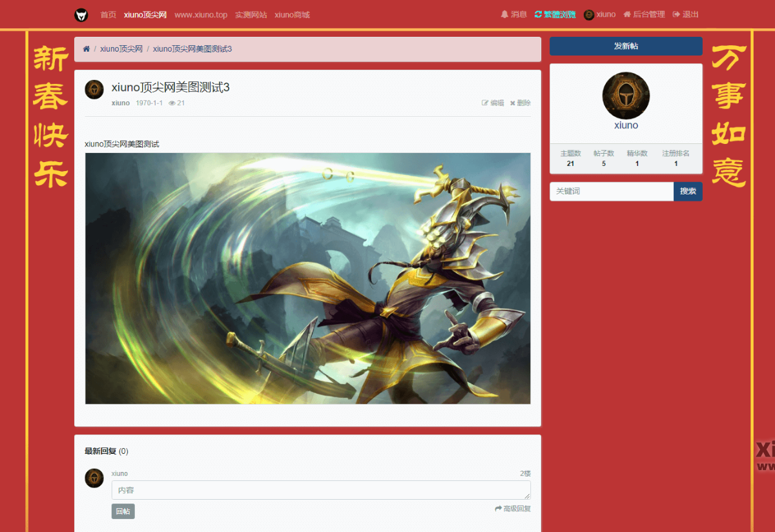
Task: Click the large profile avatar in the sidebar
Action: coord(626,96)
